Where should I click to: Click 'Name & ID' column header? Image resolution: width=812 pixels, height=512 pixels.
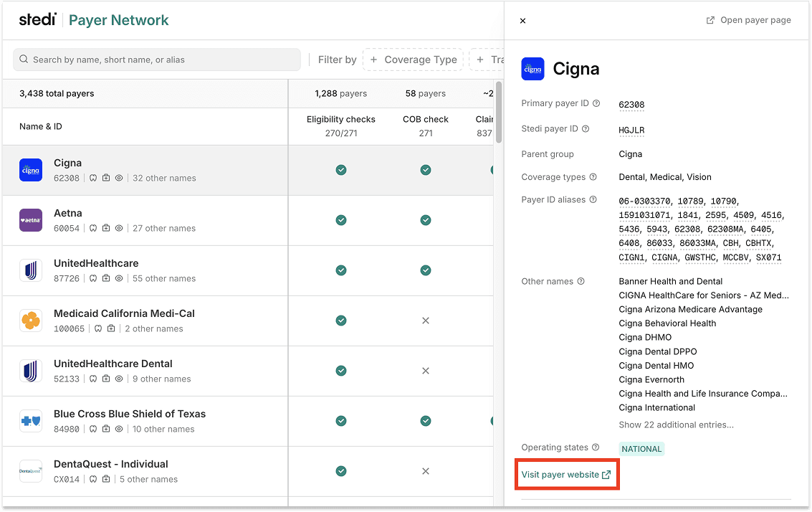[x=40, y=126]
